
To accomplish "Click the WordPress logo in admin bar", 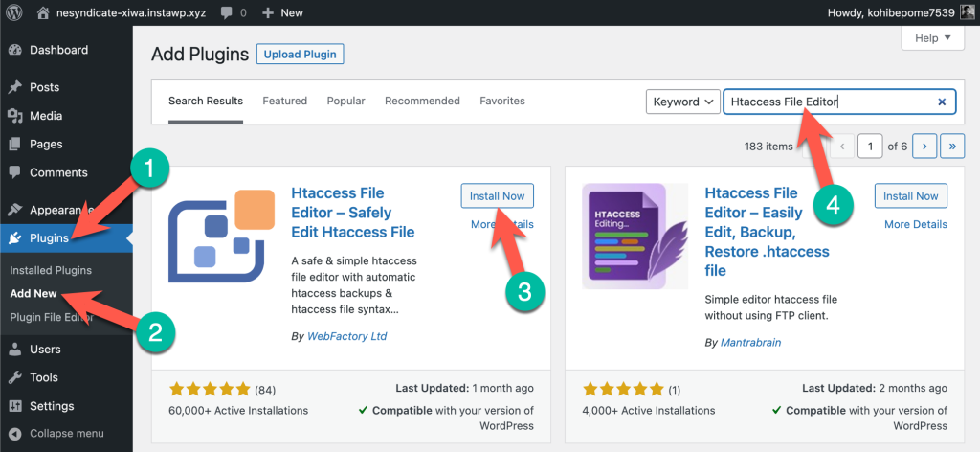I will point(15,12).
